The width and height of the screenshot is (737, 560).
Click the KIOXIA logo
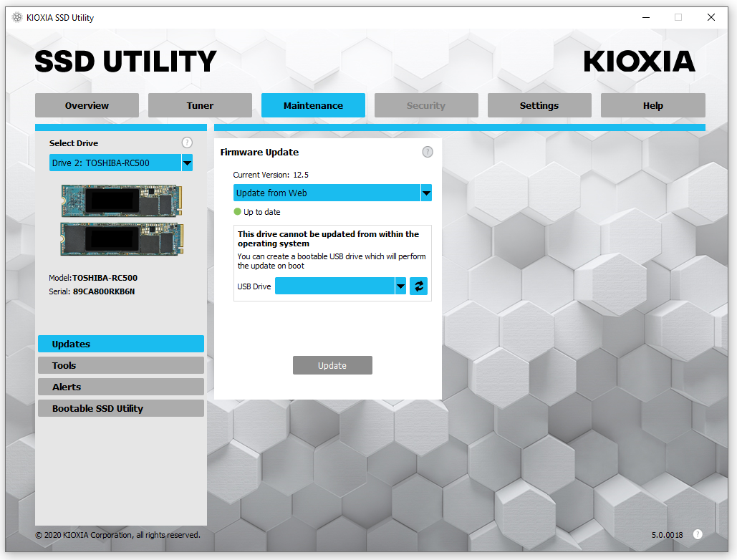pos(639,62)
